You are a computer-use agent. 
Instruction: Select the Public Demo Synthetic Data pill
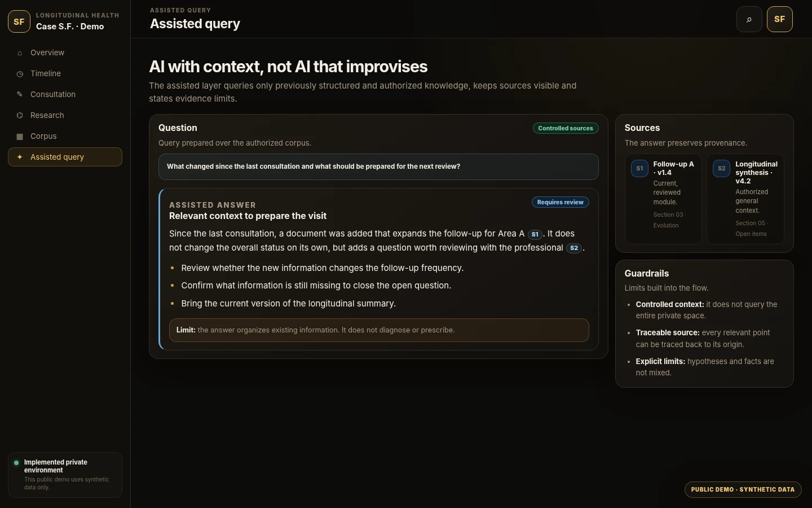pyautogui.click(x=743, y=489)
